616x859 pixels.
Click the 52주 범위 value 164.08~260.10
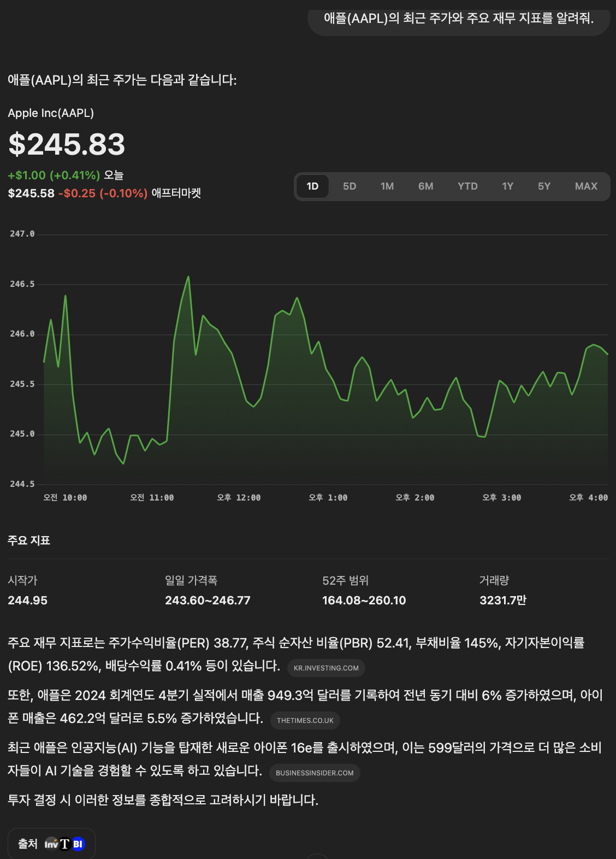coord(364,600)
